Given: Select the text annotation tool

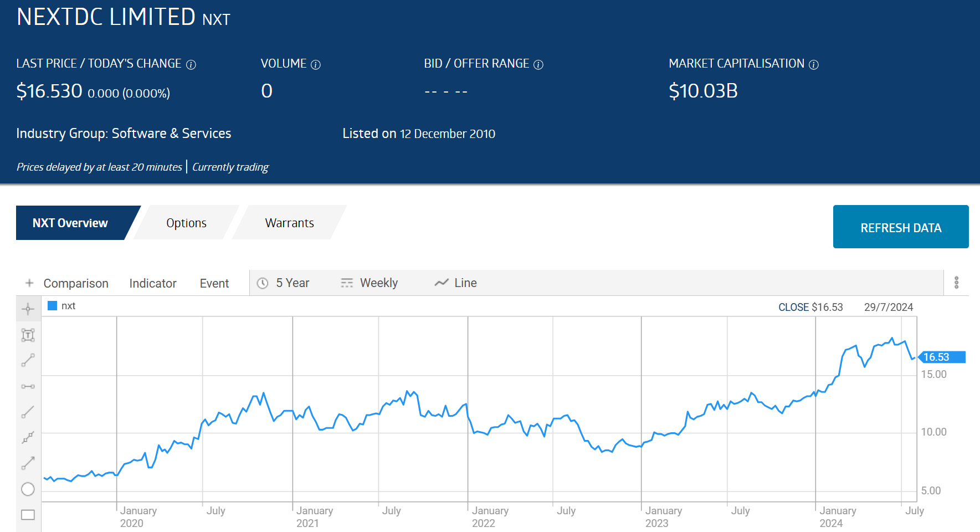Looking at the screenshot, I should coord(28,335).
